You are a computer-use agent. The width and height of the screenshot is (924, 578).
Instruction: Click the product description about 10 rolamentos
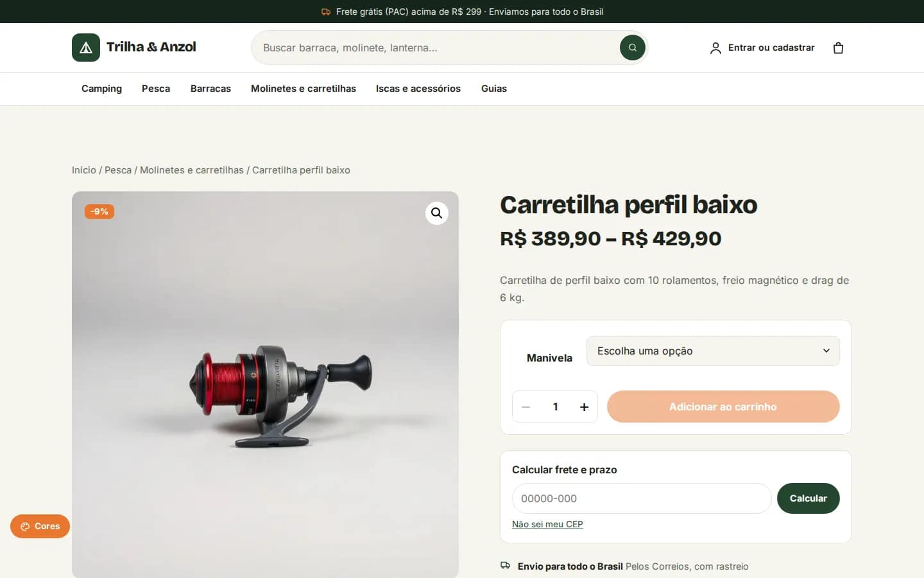pyautogui.click(x=674, y=289)
